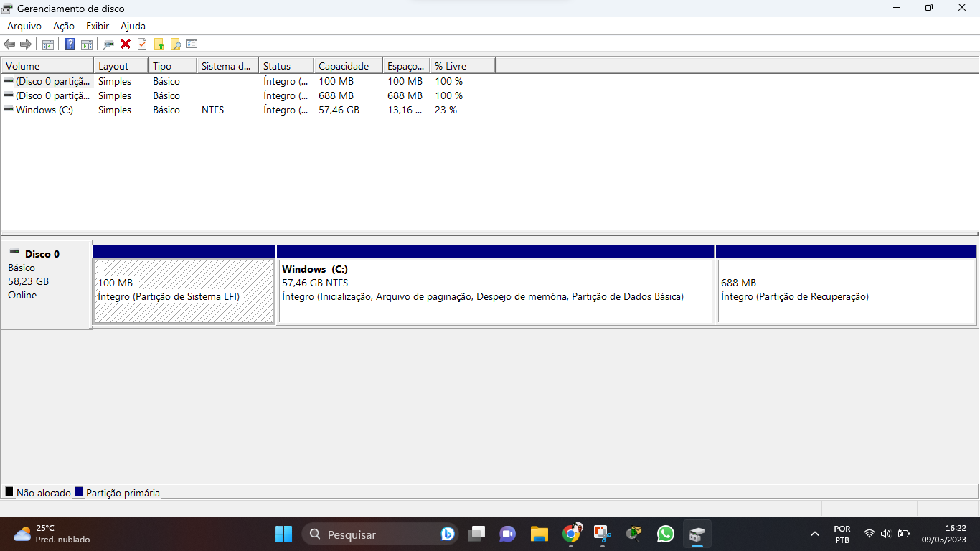Open the weather widget 25°C
Screen dimensions: 980x551
[x=52, y=534]
